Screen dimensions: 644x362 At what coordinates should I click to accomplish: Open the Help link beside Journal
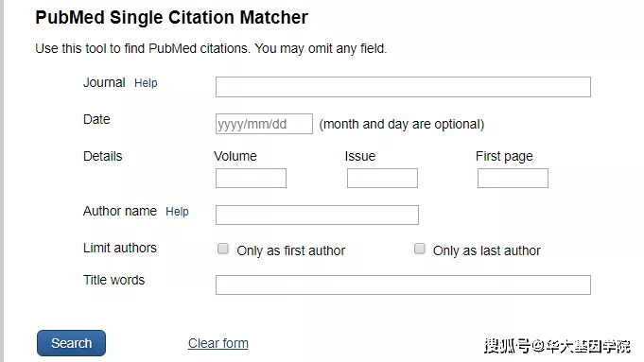(x=146, y=83)
